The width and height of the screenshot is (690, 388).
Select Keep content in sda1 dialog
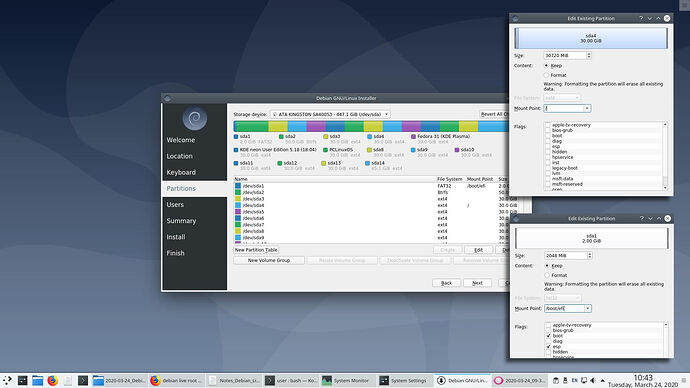point(547,266)
